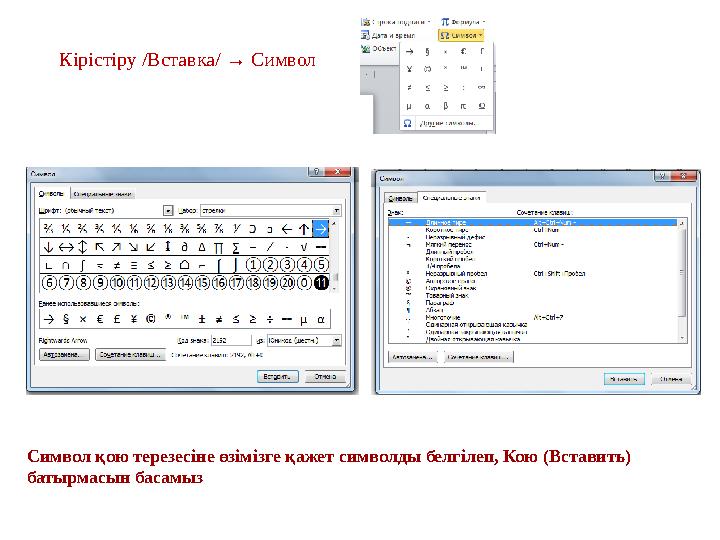
Task: Click Отмена button in right Symbol dialog
Action: point(671,379)
